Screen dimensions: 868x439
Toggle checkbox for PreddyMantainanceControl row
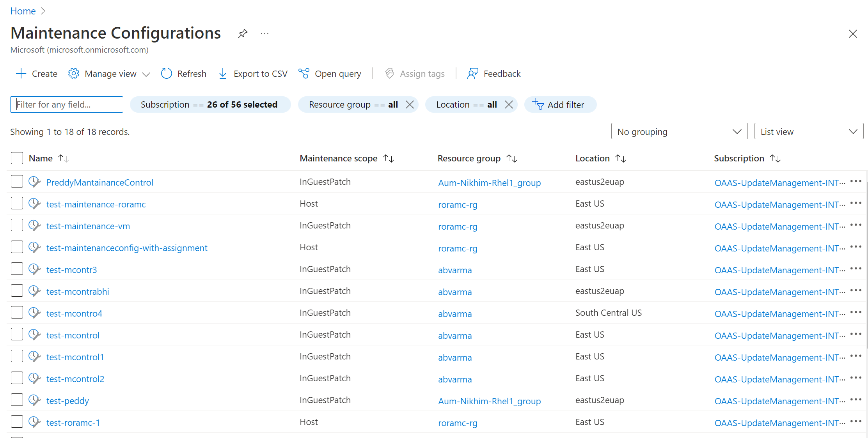(x=17, y=181)
